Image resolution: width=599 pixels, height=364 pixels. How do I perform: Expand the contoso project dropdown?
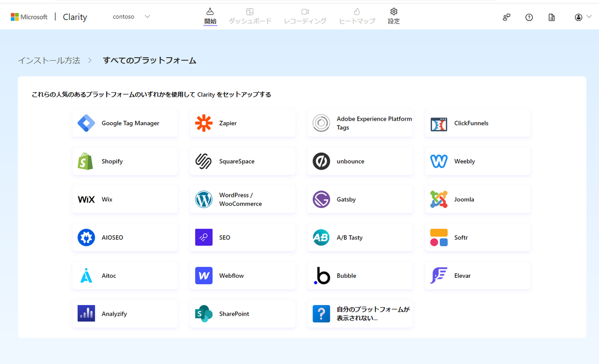click(x=131, y=16)
